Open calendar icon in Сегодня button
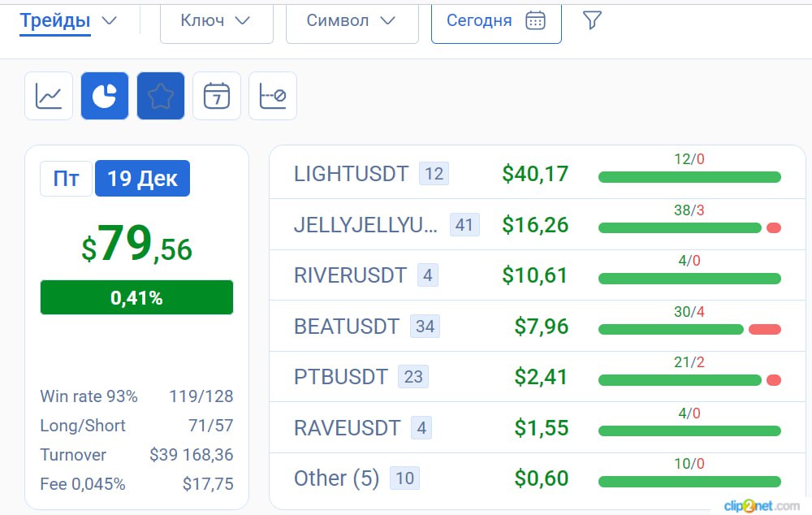 pyautogui.click(x=535, y=21)
